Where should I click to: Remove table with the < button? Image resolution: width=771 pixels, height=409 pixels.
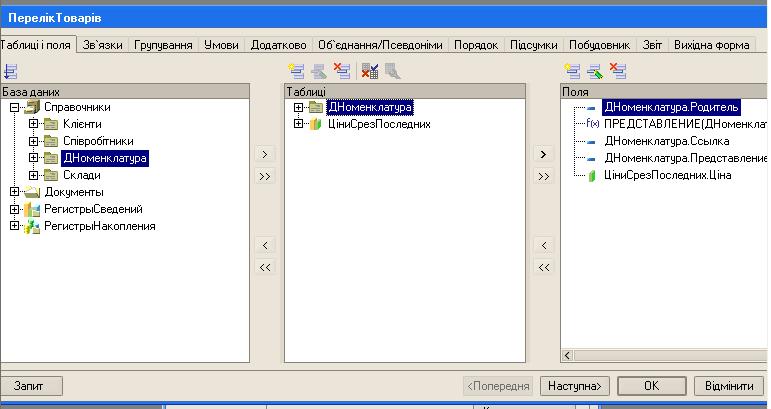[265, 245]
